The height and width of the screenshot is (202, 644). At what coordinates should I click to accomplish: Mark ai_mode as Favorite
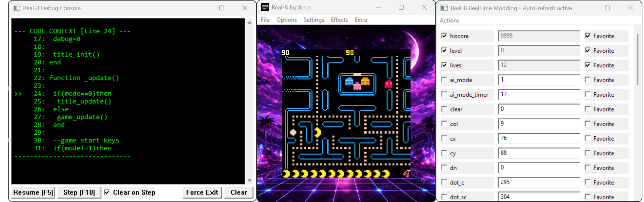point(587,80)
